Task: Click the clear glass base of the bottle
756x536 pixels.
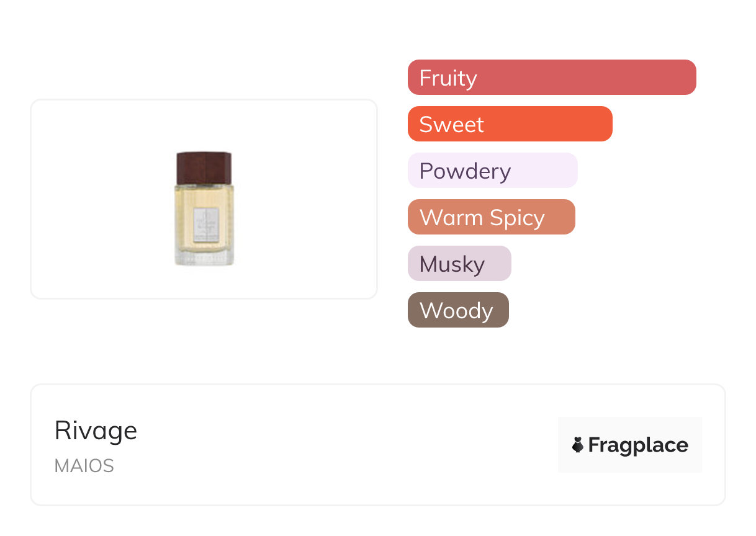Action: tap(204, 257)
